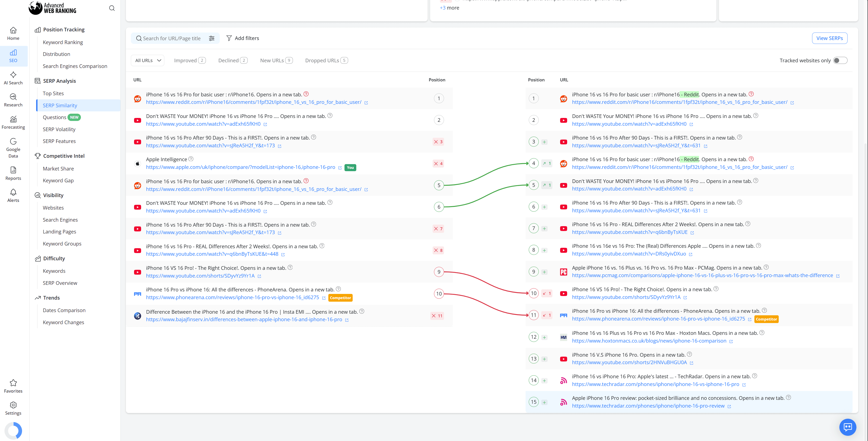The width and height of the screenshot is (868, 441).
Task: Select the SEO sidebar icon
Action: tap(13, 56)
